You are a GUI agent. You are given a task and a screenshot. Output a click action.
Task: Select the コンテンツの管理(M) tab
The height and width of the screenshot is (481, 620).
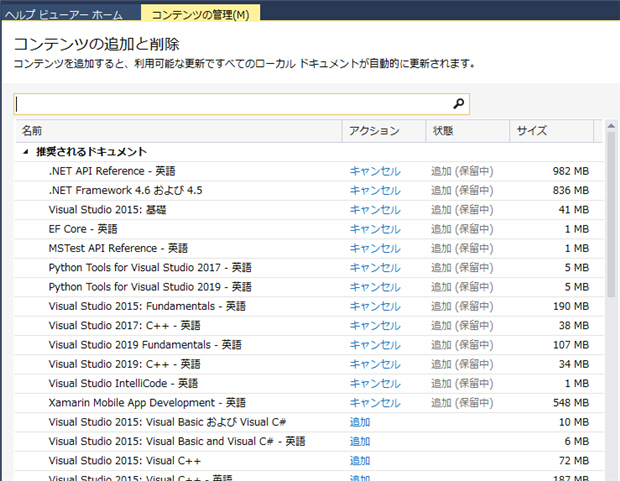[200, 14]
